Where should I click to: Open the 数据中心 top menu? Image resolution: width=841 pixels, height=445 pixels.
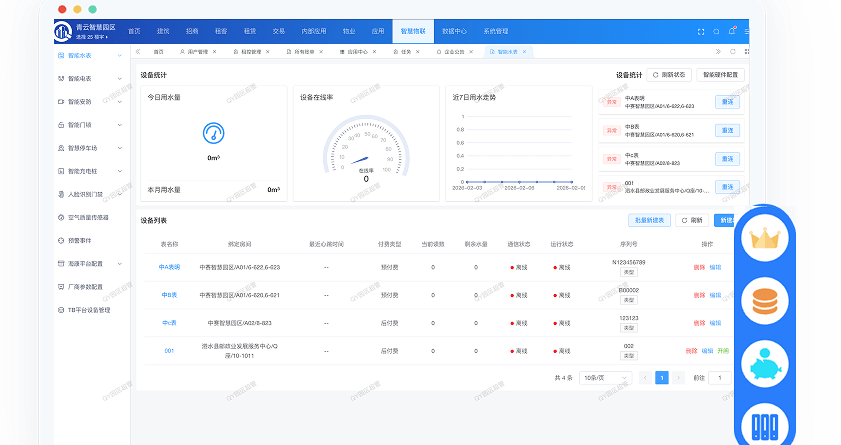tap(454, 31)
